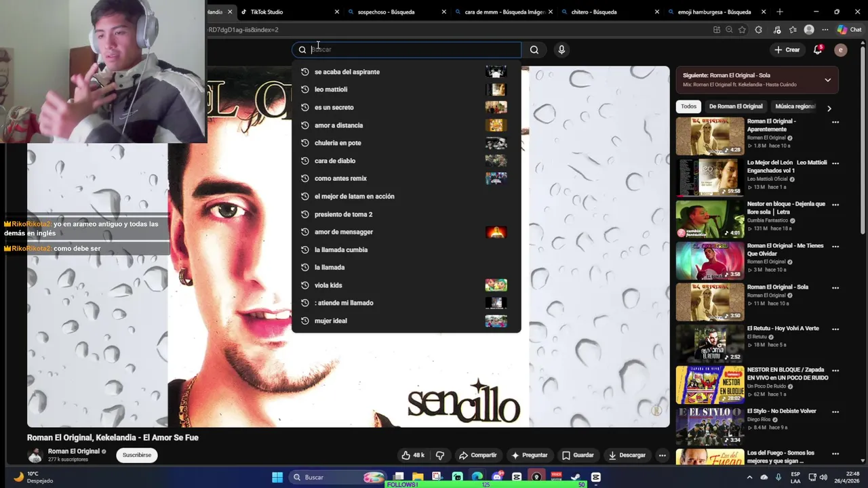Screen dimensions: 868x488
Task: Open the YouTube account avatar menu
Action: [840, 49]
